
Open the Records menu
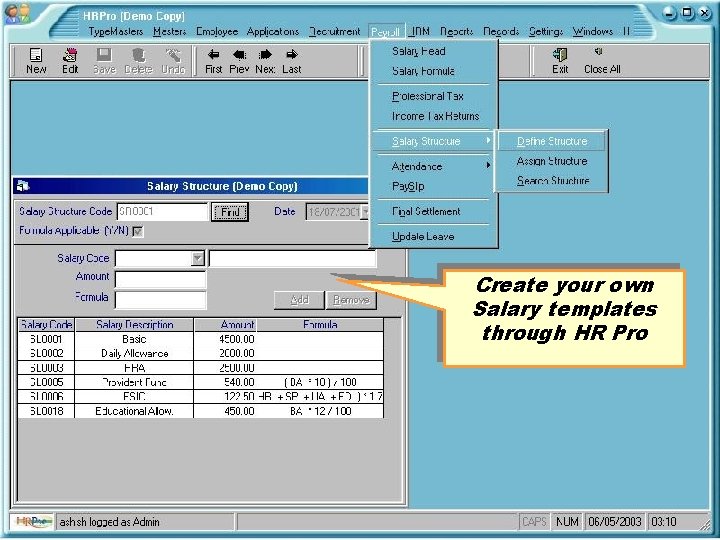[x=501, y=32]
